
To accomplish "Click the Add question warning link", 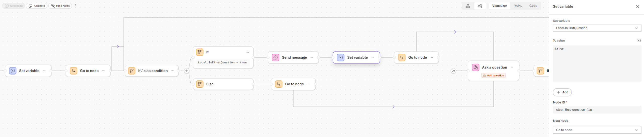I will (x=493, y=76).
